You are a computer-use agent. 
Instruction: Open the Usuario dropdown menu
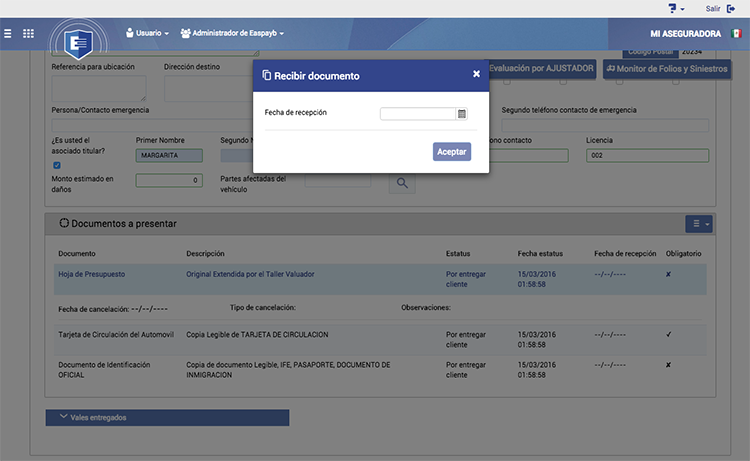(147, 33)
